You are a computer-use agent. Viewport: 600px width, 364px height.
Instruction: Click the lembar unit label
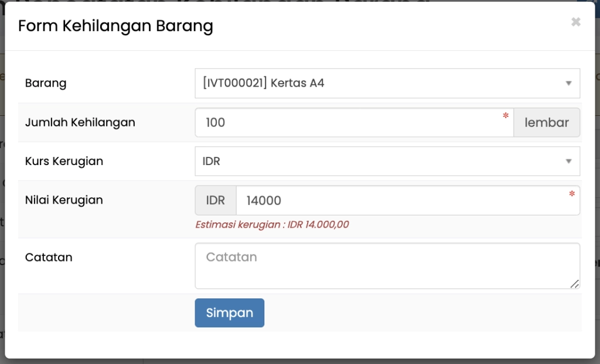(x=547, y=122)
